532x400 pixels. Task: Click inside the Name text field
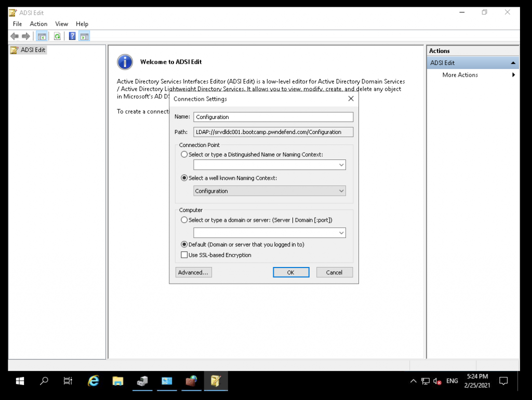(x=273, y=117)
